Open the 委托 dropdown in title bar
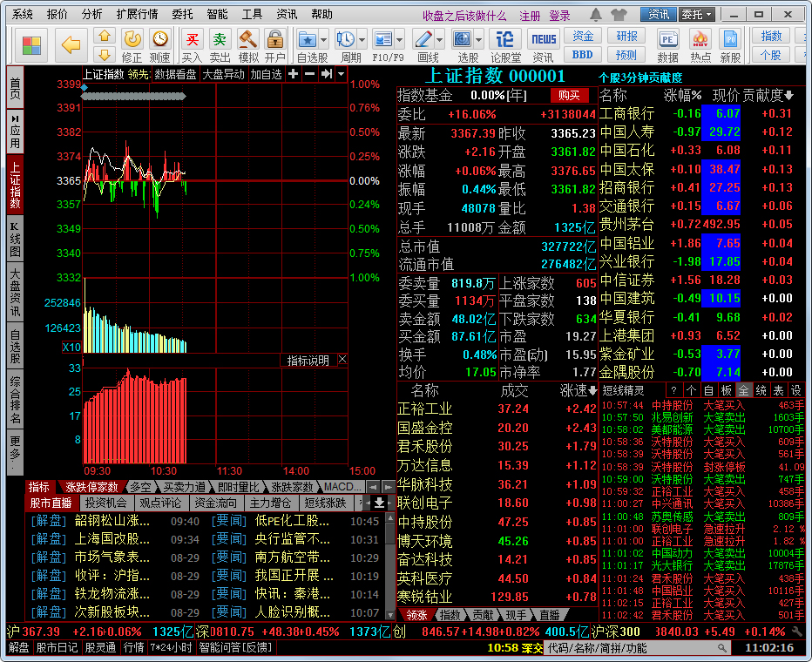Image resolution: width=812 pixels, height=662 pixels. pyautogui.click(x=697, y=15)
